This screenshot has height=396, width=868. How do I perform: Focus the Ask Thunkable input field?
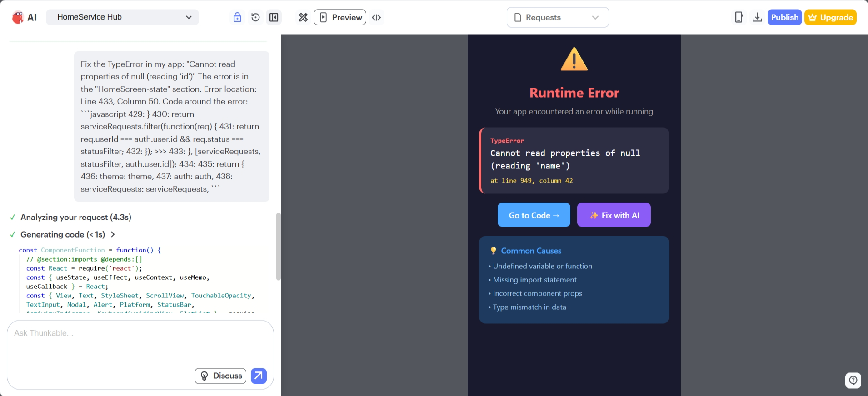140,343
